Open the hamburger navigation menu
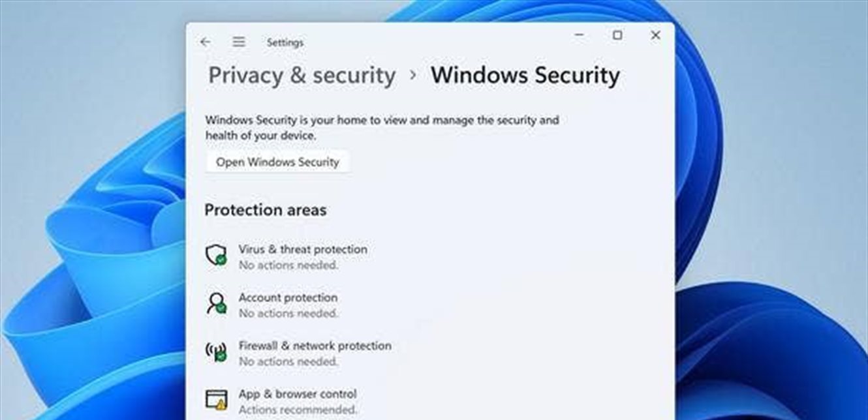This screenshot has width=868, height=420. coord(239,42)
